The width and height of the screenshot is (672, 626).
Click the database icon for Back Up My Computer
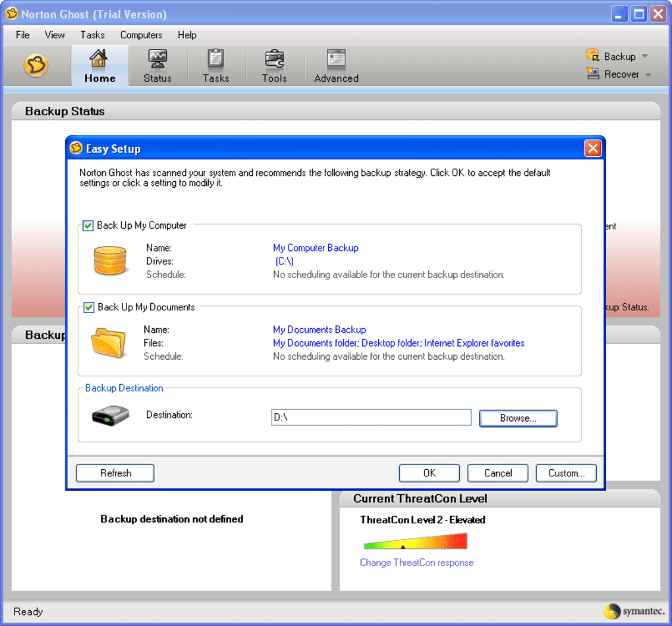click(109, 260)
